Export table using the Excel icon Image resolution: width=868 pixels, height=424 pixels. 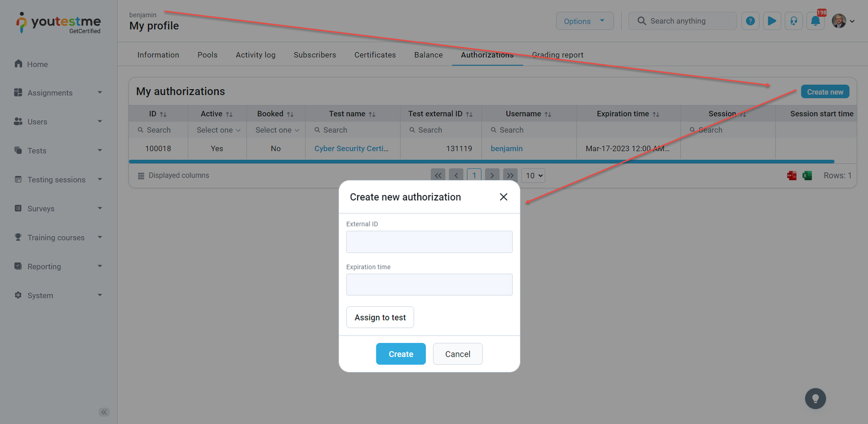[807, 175]
